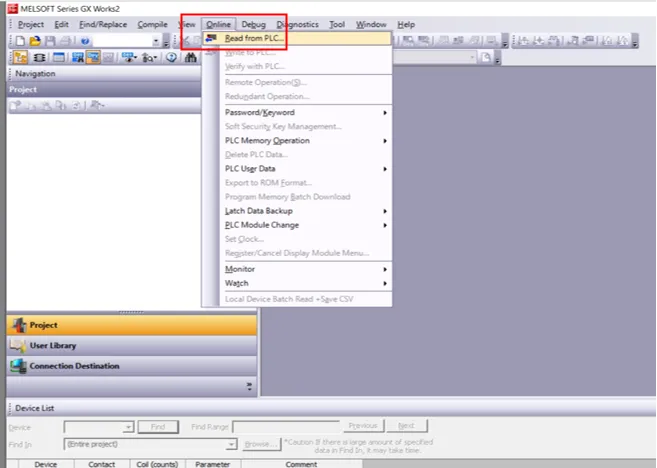Open the Edit menu
The height and width of the screenshot is (468, 657).
(x=62, y=24)
